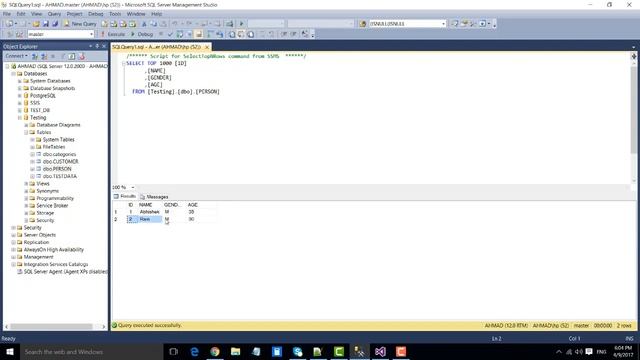Click the Ram cell in results grid
Image resolution: width=640 pixels, height=360 pixels.
pos(149,220)
